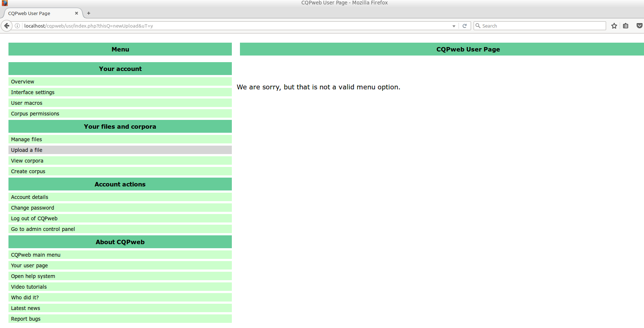Open the Pocket icon in toolbar

[640, 26]
